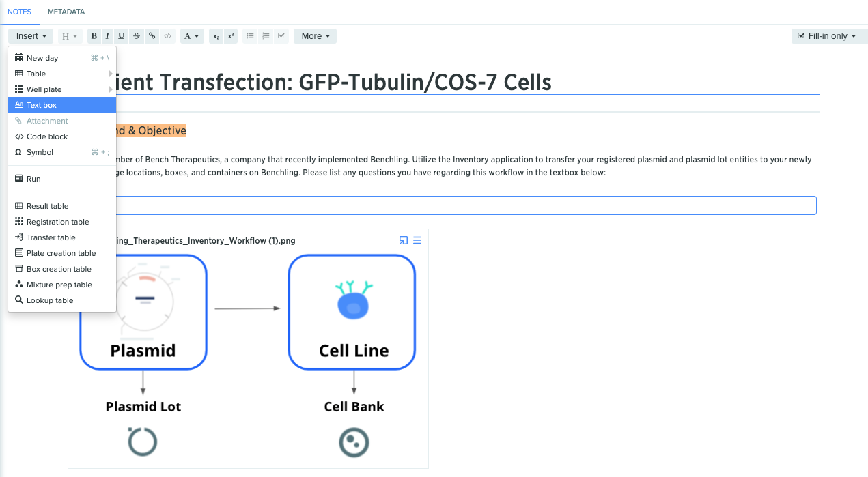
Task: Open the attachment options hamburger menu
Action: pos(417,240)
